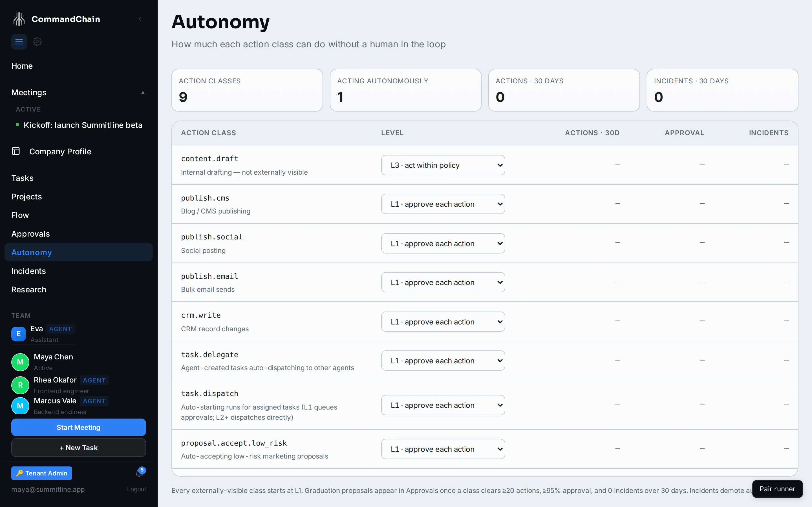Click the CommandChain logo icon
This screenshot has height=507, width=812.
tap(19, 19)
